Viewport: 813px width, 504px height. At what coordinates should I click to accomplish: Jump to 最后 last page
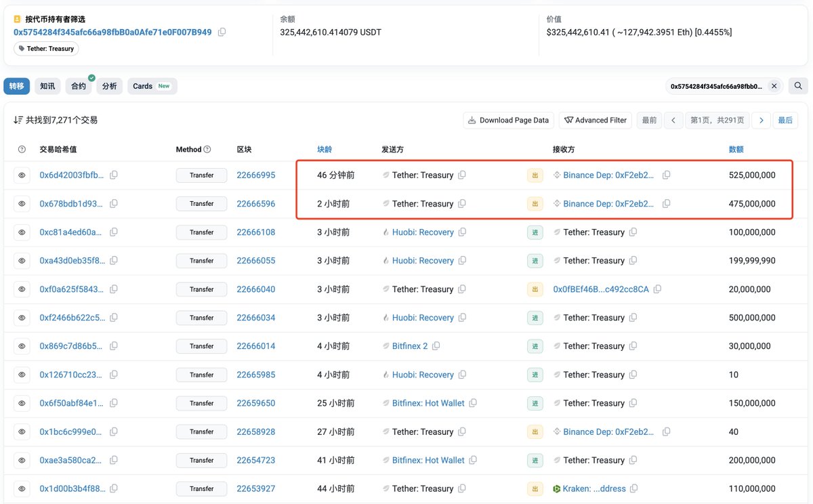pyautogui.click(x=785, y=120)
